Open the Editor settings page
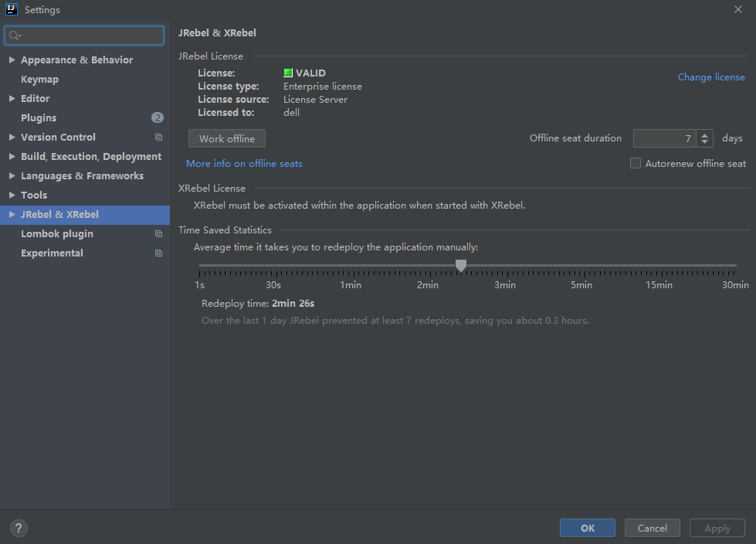The image size is (756, 544). [36, 98]
